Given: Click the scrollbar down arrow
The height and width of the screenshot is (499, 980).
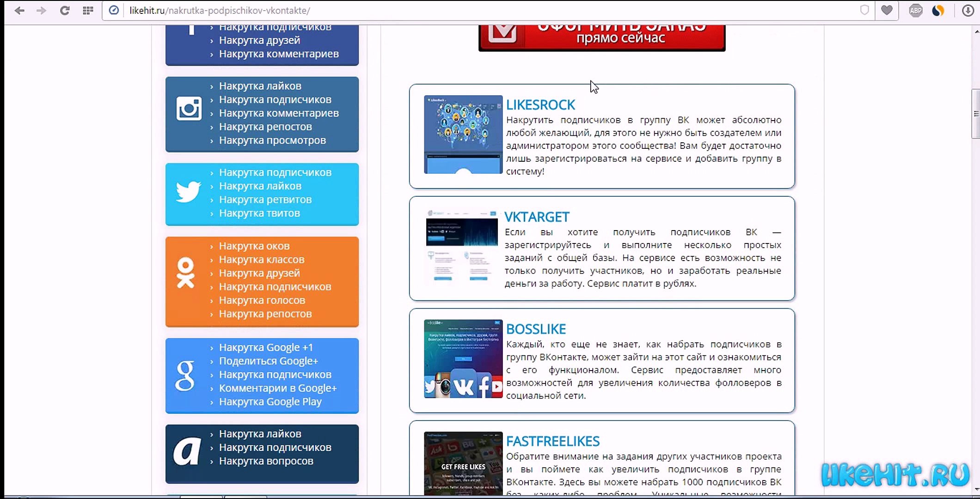Looking at the screenshot, I should (x=976, y=490).
